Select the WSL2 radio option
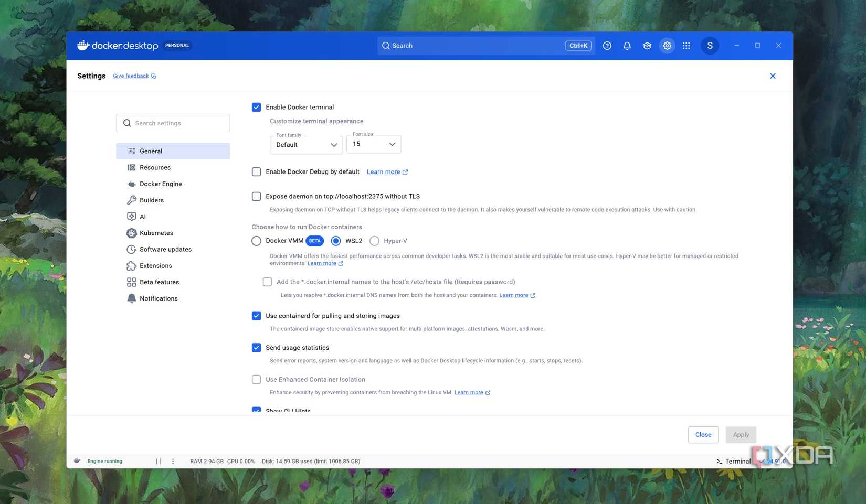This screenshot has height=504, width=866. point(336,241)
